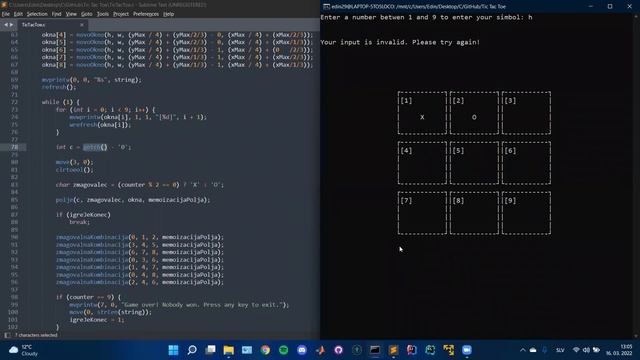Open File Explorer from taskbar

click(229, 350)
